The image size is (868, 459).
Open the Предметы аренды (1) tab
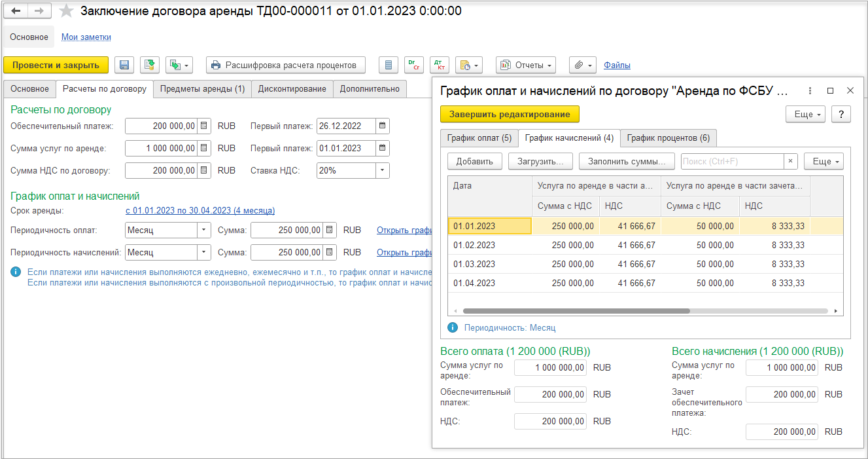point(202,89)
